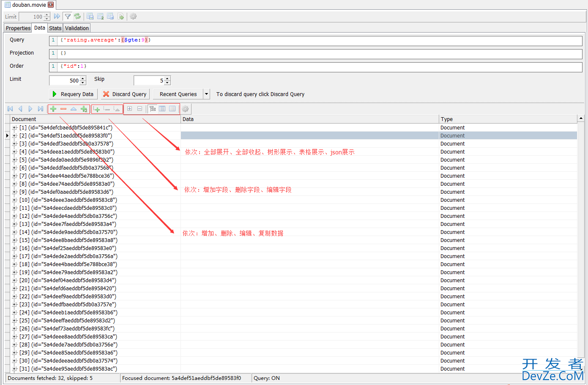This screenshot has width=588, height=385.
Task: Edit the field with small triangle icon
Action: (x=117, y=109)
